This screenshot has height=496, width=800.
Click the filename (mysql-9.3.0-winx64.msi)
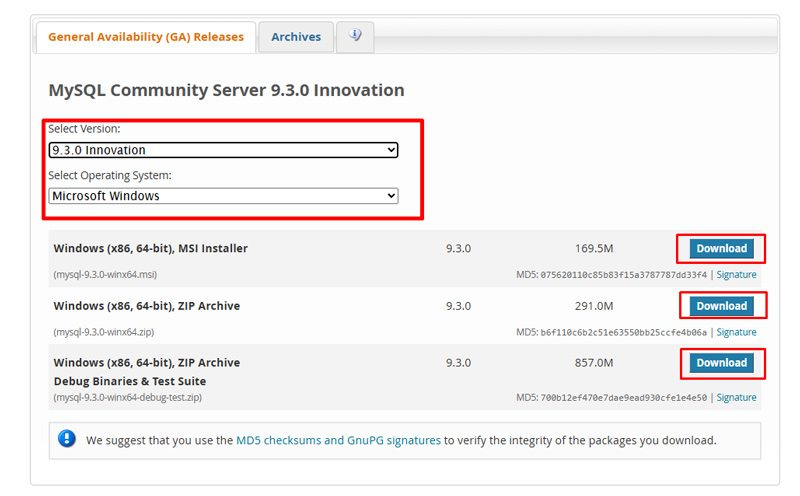coord(105,275)
